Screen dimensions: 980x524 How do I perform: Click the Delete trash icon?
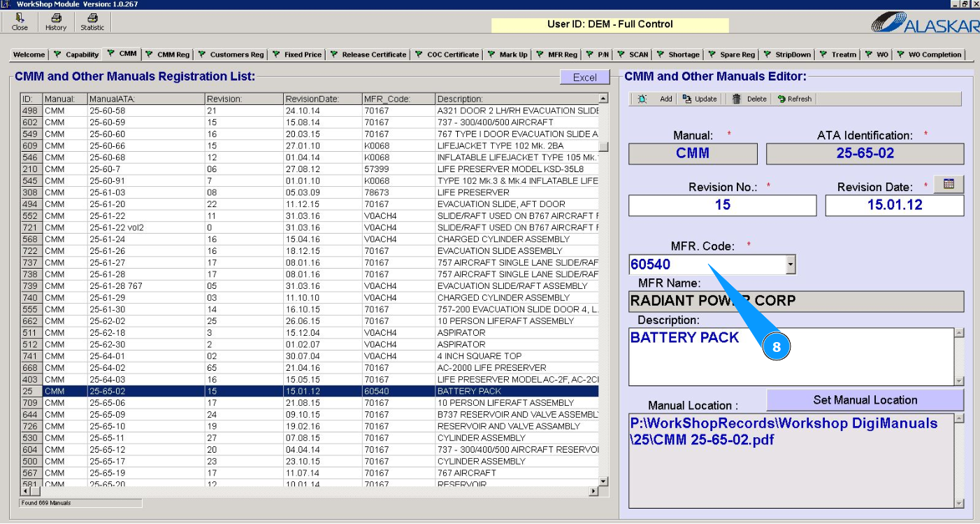click(737, 99)
